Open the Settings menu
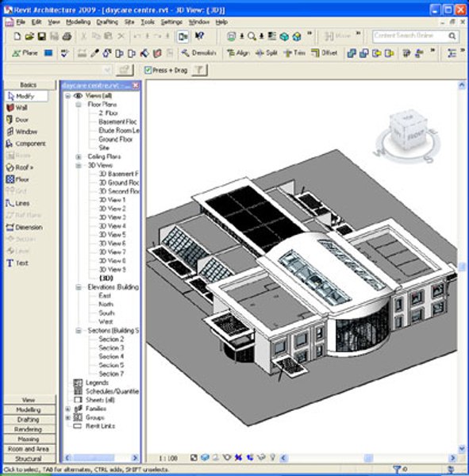 [x=171, y=22]
